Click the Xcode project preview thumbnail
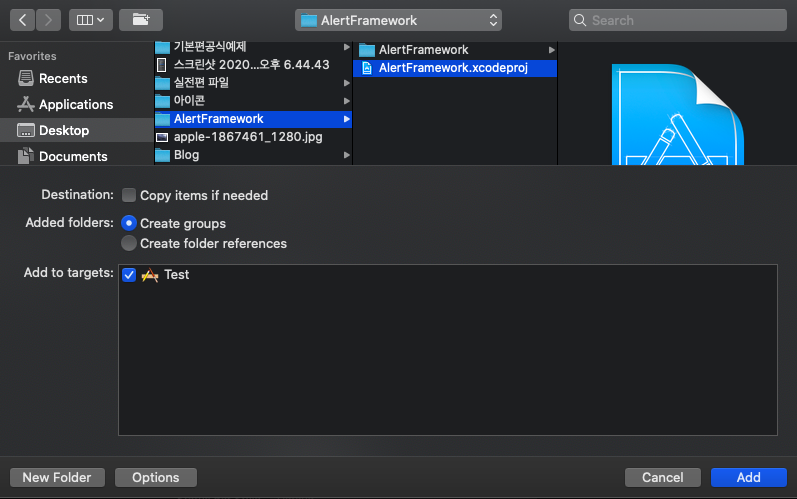The width and height of the screenshot is (797, 499). pyautogui.click(x=678, y=114)
